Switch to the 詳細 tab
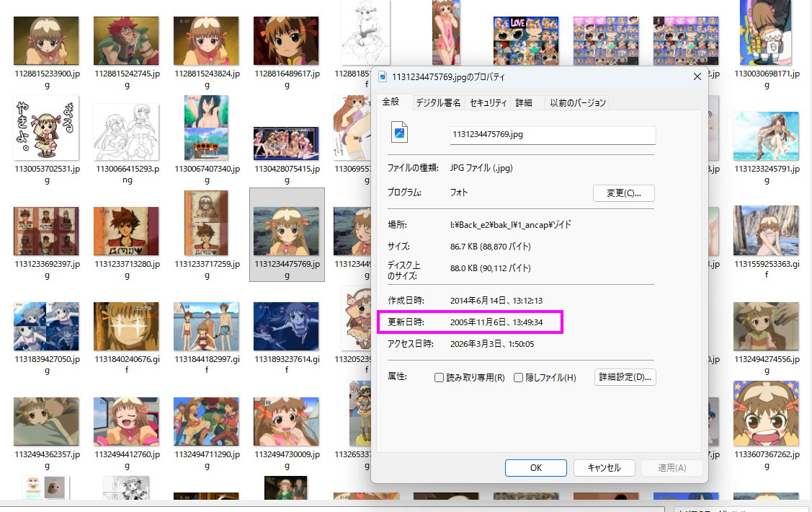 (x=524, y=103)
